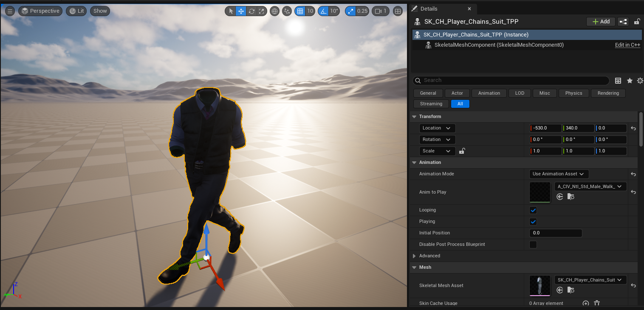Collapse the Transform section
Image resolution: width=644 pixels, height=310 pixels.
(414, 116)
